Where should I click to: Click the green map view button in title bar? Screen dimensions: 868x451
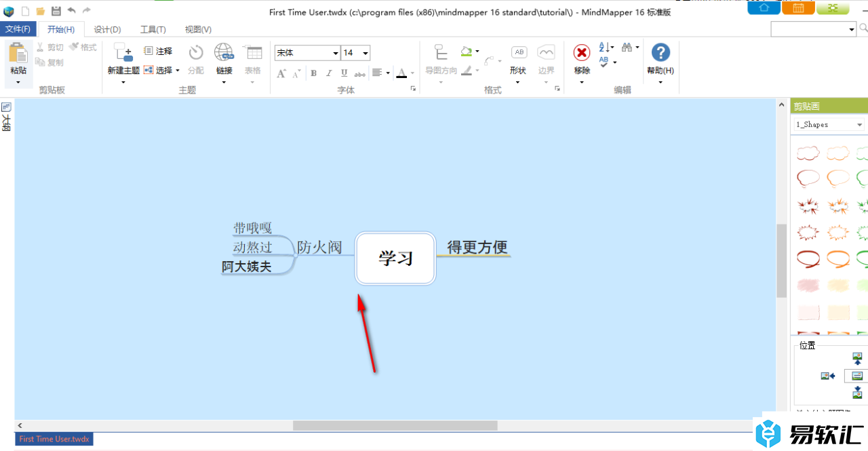click(x=833, y=7)
